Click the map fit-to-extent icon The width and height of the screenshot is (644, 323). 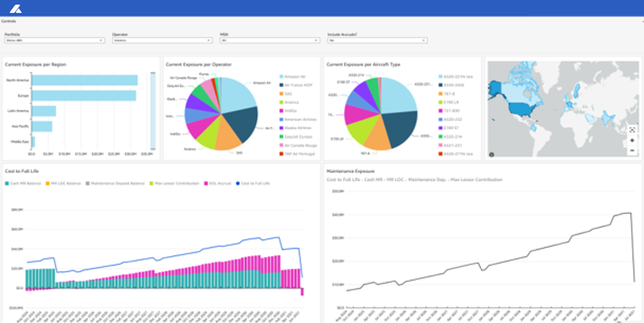[x=632, y=130]
